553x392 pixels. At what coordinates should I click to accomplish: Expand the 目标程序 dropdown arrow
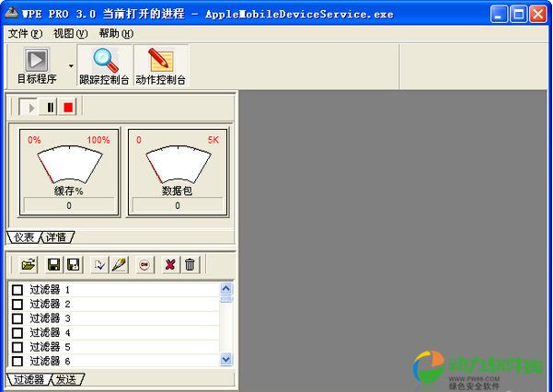click(71, 66)
